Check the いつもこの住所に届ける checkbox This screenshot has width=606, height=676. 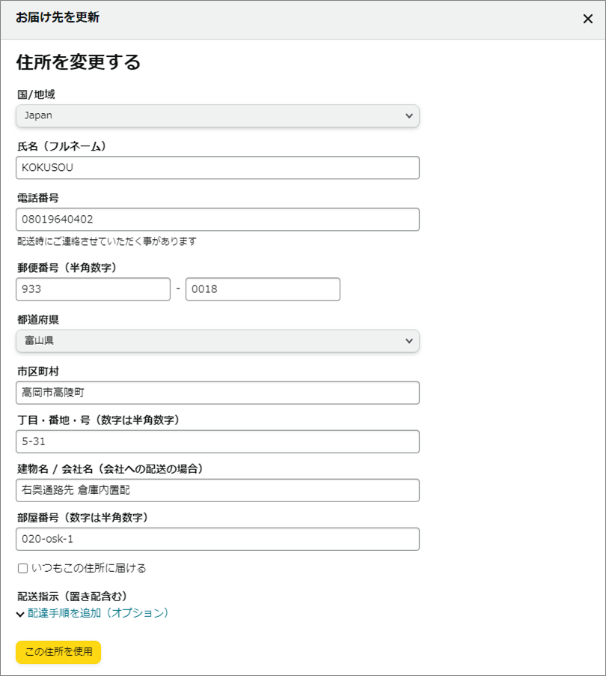coord(22,568)
